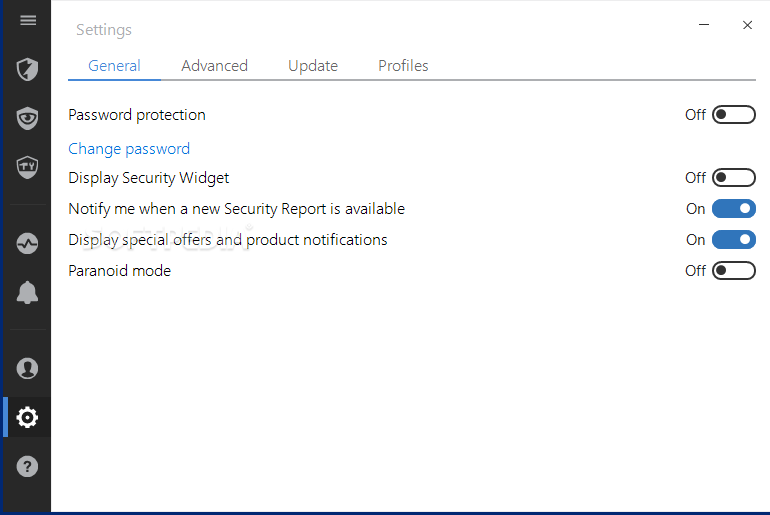The width and height of the screenshot is (770, 515).
Task: Click the Change password link
Action: [x=129, y=149]
